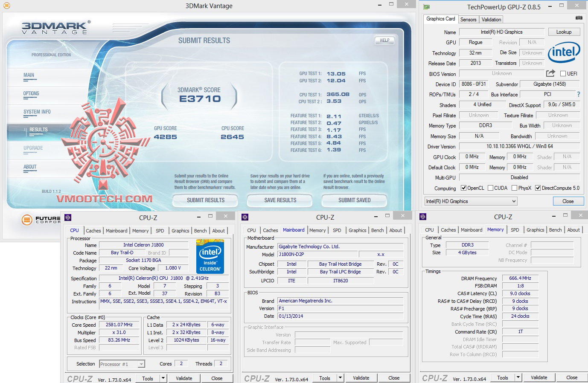Select the Graphics Card tab in GPU-Z

pos(440,19)
